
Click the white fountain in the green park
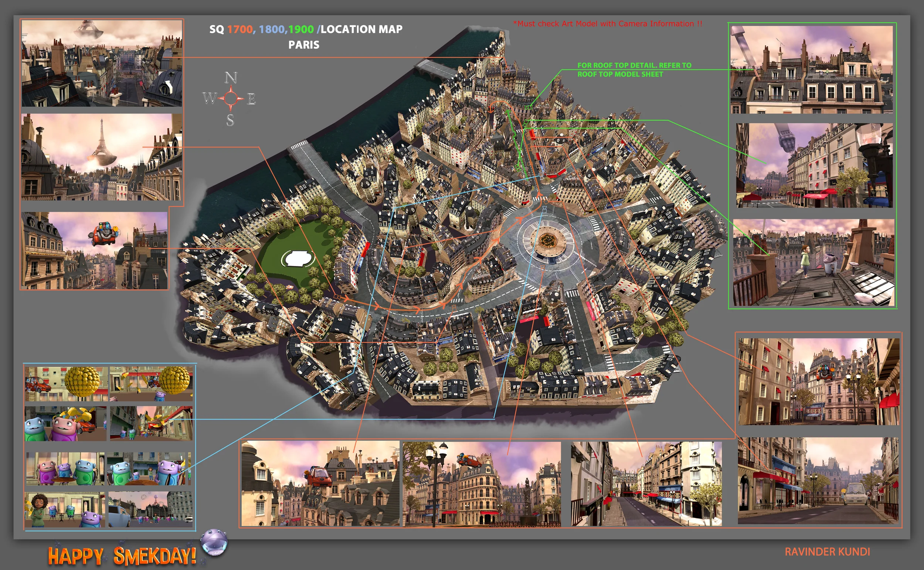[x=298, y=259]
